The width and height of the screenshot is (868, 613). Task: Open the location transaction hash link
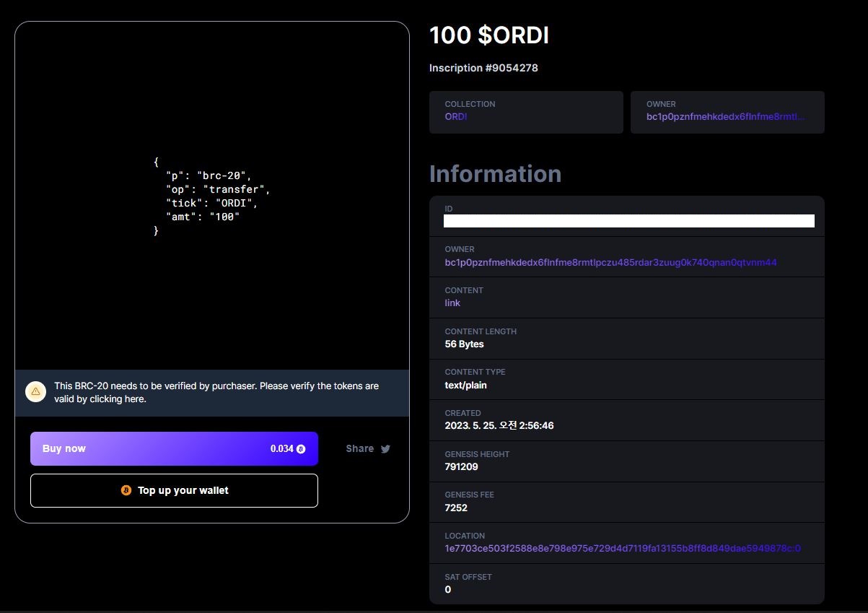[x=623, y=549]
